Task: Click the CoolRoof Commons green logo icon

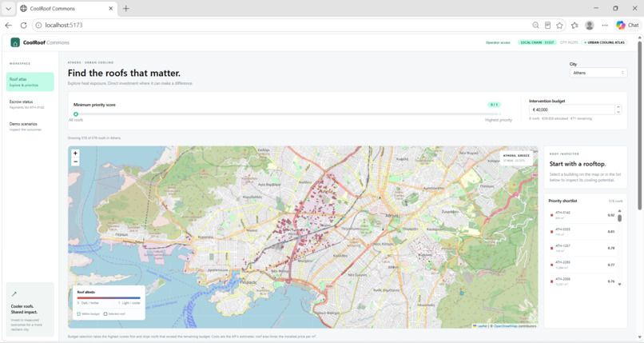Action: (15, 42)
